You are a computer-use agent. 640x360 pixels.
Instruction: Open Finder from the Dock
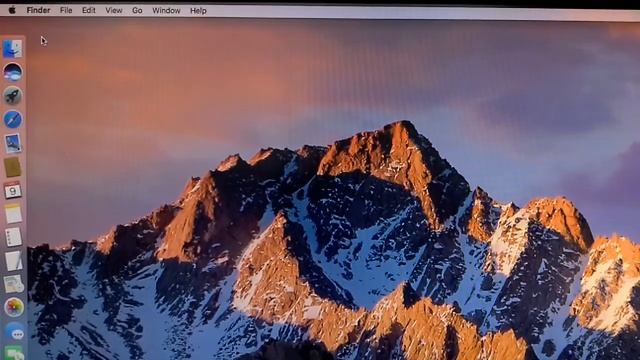[x=13, y=49]
